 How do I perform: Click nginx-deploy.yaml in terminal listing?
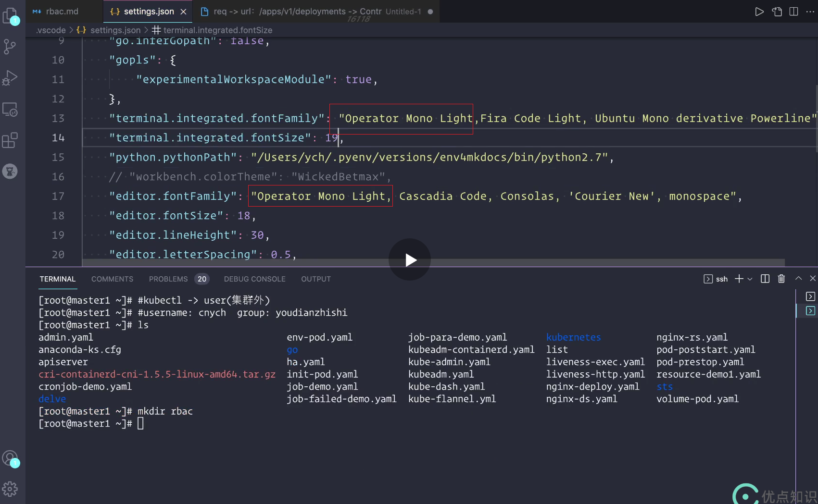pos(592,387)
